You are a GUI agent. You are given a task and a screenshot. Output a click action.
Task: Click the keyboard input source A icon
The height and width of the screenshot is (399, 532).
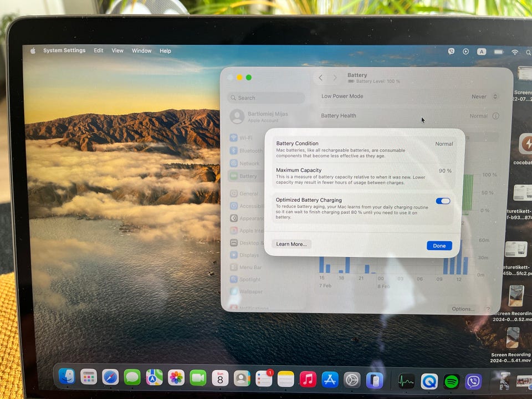coord(481,52)
